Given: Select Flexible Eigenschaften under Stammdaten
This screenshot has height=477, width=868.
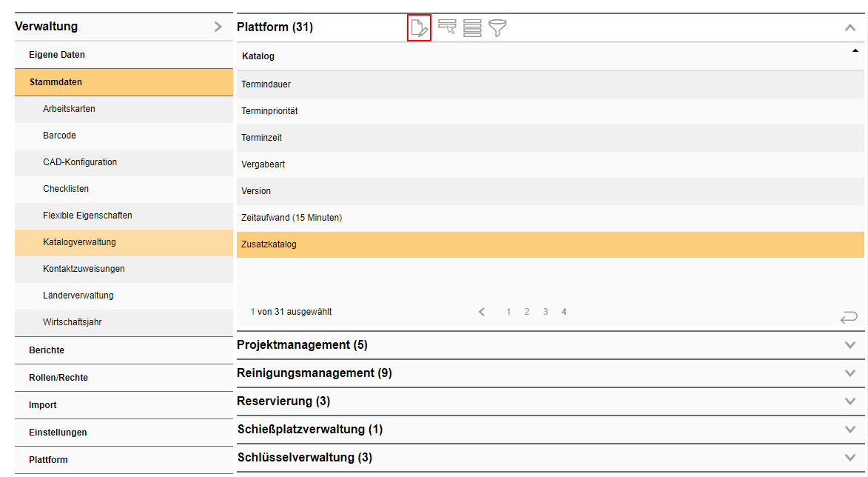Looking at the screenshot, I should click(87, 216).
